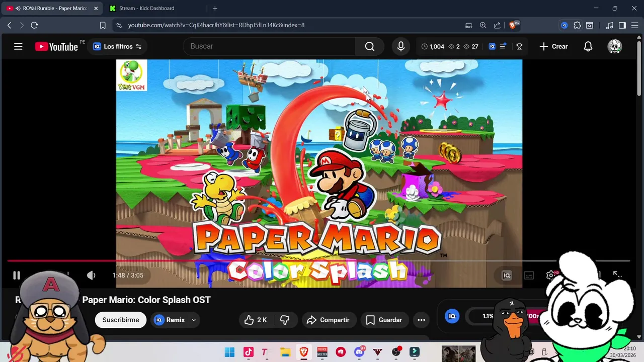Focus the Buscar search field
The height and width of the screenshot is (362, 644).
coord(269,46)
